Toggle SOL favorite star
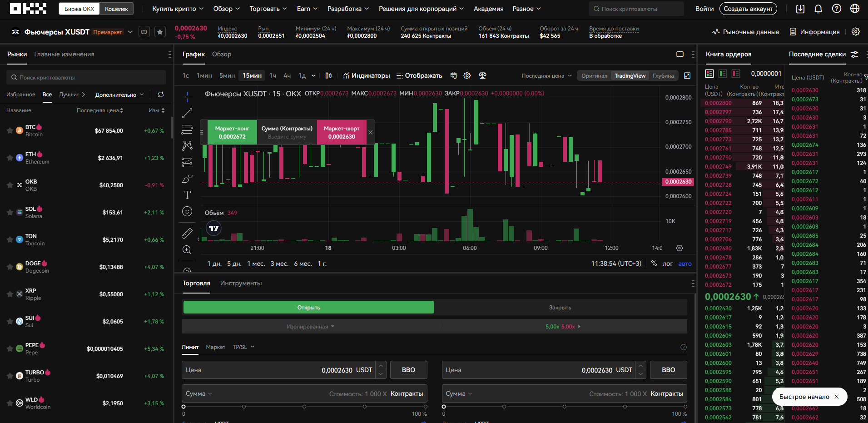868x423 pixels. (x=10, y=212)
